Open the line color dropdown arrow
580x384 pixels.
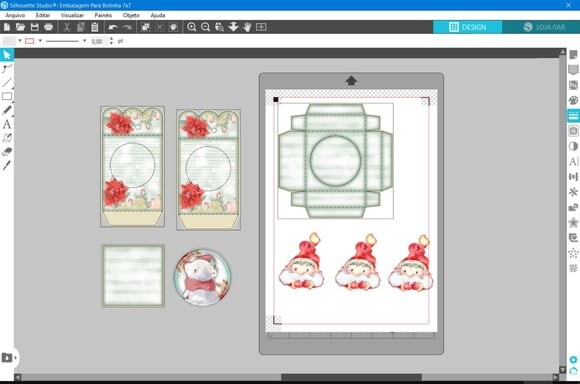(x=40, y=41)
